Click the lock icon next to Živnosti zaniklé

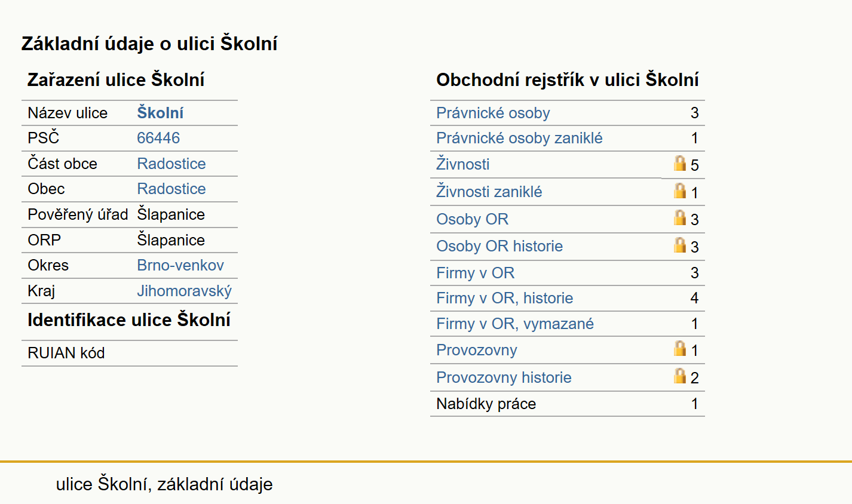click(x=680, y=190)
